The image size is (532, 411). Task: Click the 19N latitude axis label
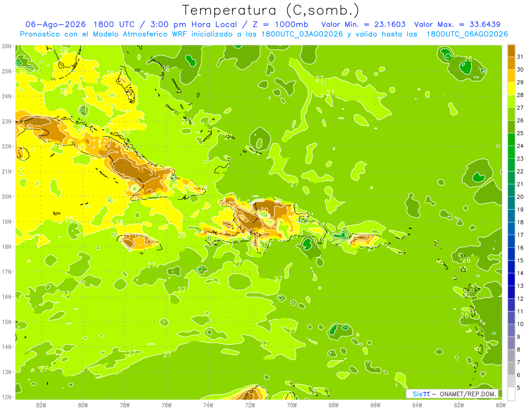coord(6,221)
